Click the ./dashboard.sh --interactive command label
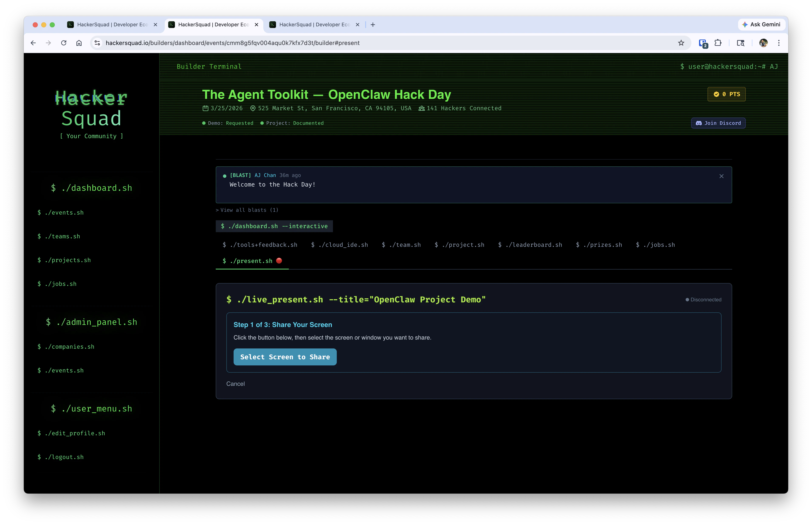 click(x=274, y=226)
